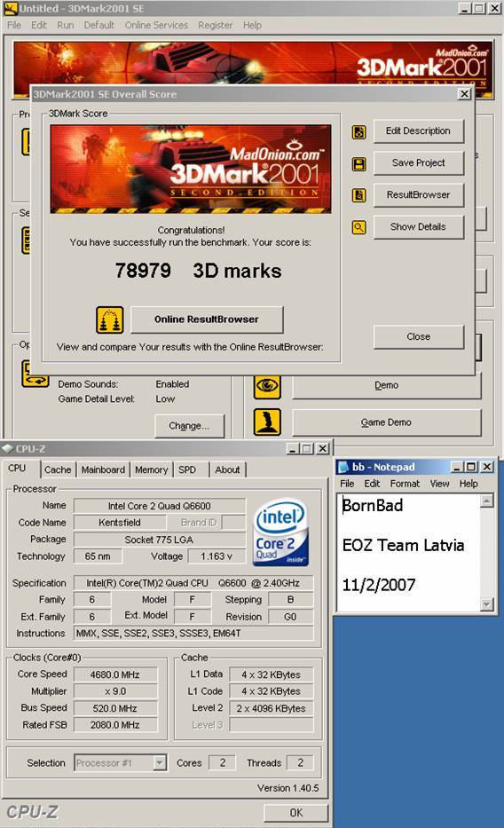504x828 pixels.
Task: Open the Run menu in 3DMark2001
Action: [x=66, y=25]
